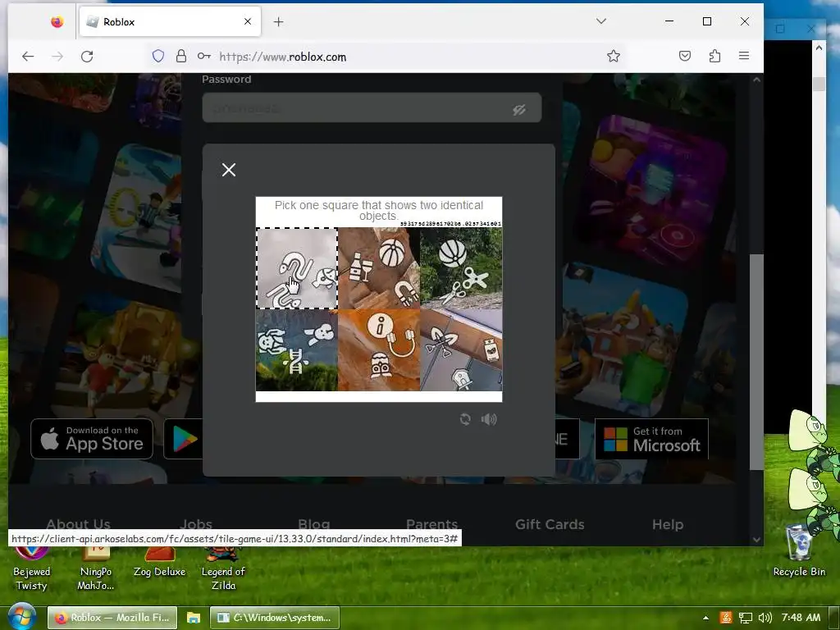Open the Firefox application menu
The width and height of the screenshot is (840, 630).
(x=744, y=56)
